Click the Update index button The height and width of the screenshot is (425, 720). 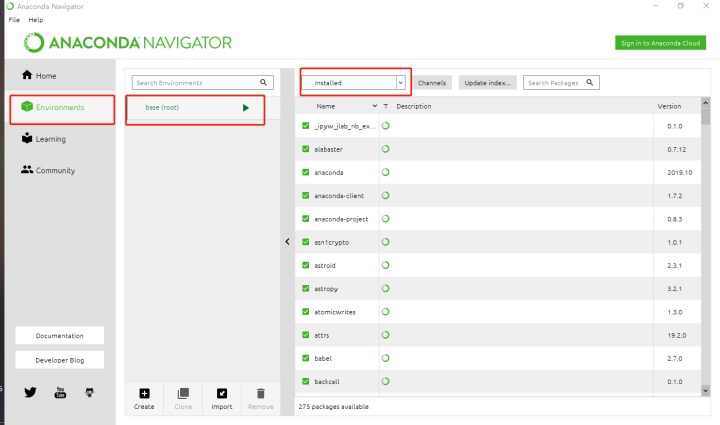click(x=487, y=83)
